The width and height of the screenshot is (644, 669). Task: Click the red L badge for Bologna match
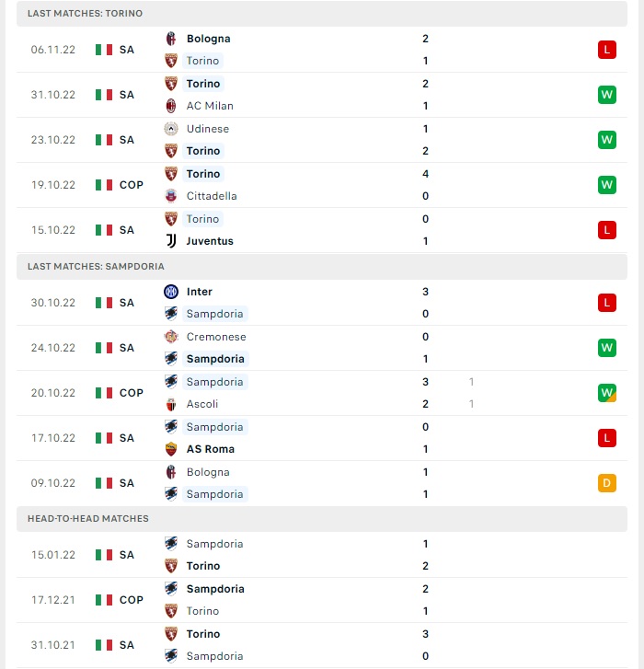[607, 50]
